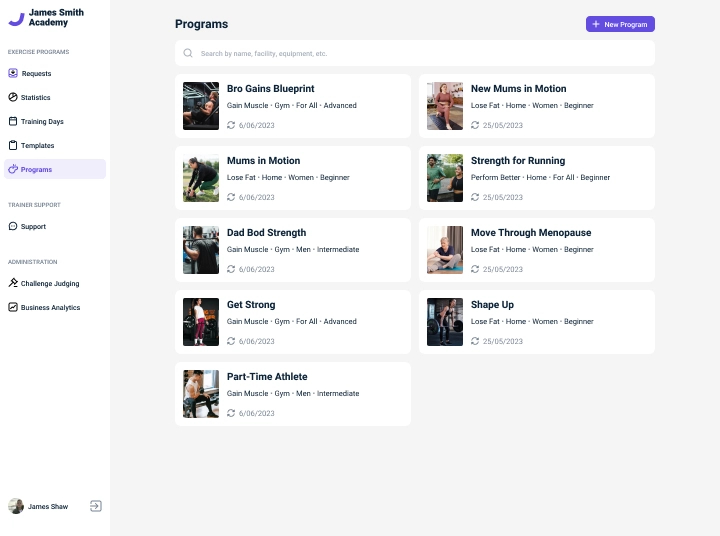
Task: Focus the program search field
Action: click(x=415, y=53)
